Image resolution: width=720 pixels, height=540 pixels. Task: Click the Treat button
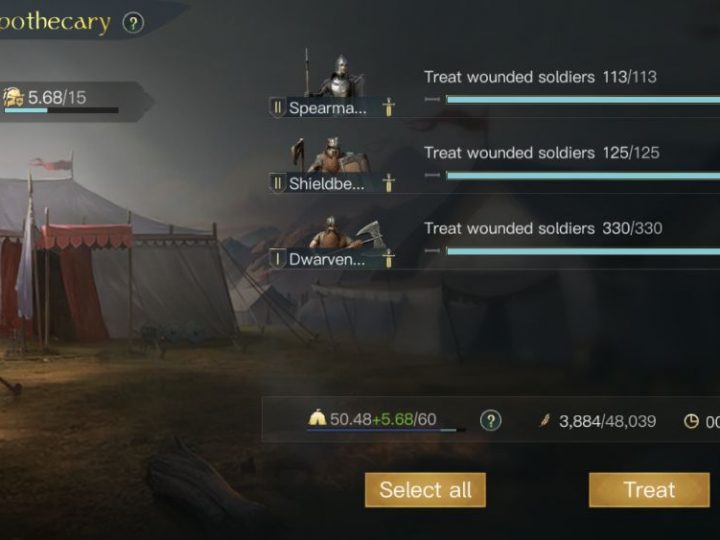point(649,490)
